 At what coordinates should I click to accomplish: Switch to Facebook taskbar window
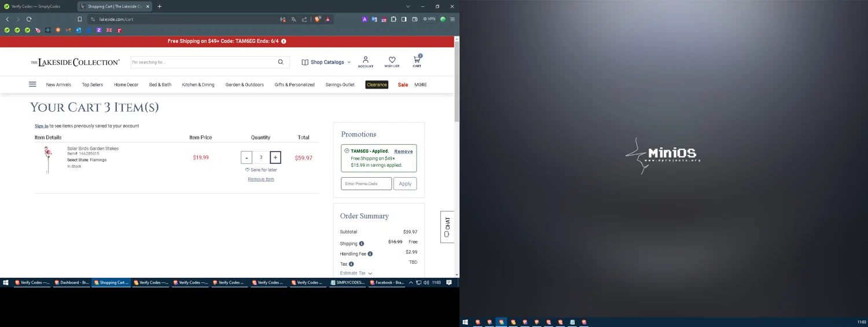pos(387,282)
